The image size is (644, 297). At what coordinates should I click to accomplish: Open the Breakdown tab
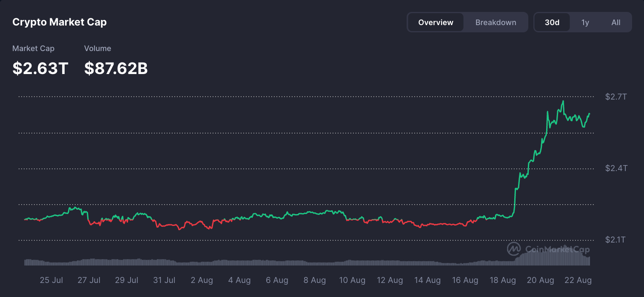[496, 23]
